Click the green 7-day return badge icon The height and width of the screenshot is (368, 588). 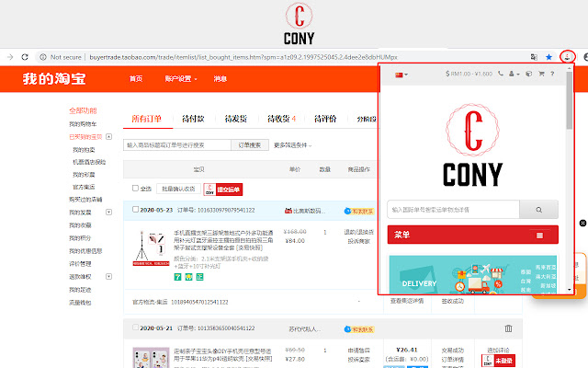177,277
